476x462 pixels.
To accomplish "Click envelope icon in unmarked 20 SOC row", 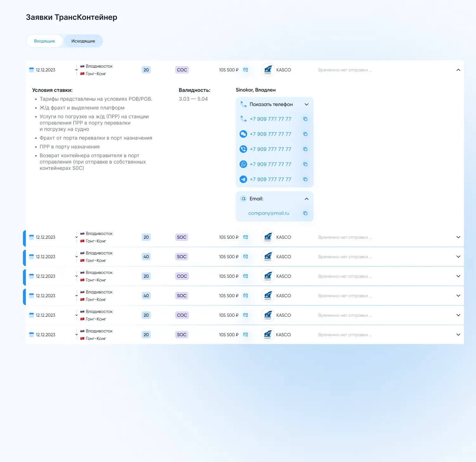I will (246, 335).
